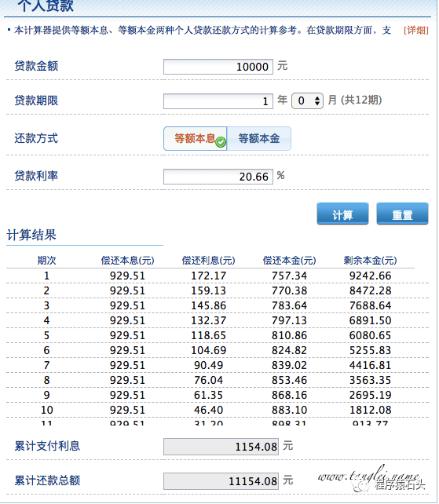Image resolution: width=439 pixels, height=504 pixels.
Task: Click remaining principal 2695.19
Action: tap(370, 395)
